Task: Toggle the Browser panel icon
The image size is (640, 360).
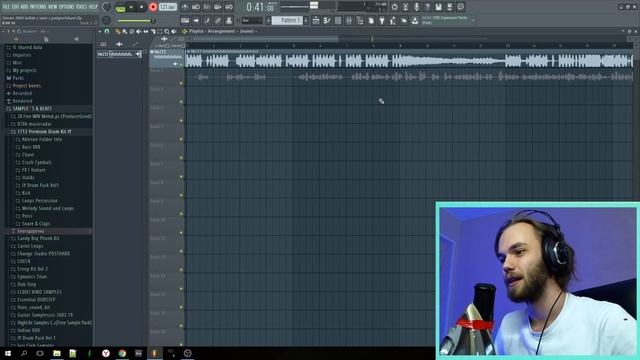Action: (360, 20)
